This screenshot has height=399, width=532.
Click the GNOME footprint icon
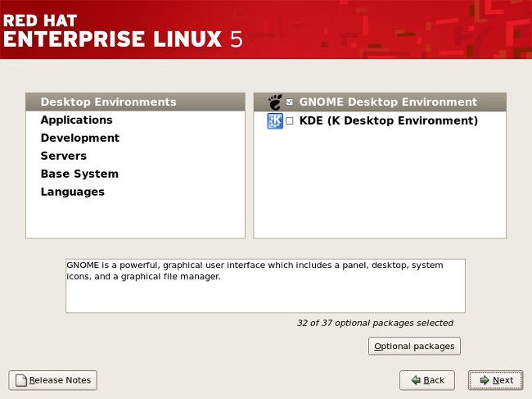[x=275, y=102]
